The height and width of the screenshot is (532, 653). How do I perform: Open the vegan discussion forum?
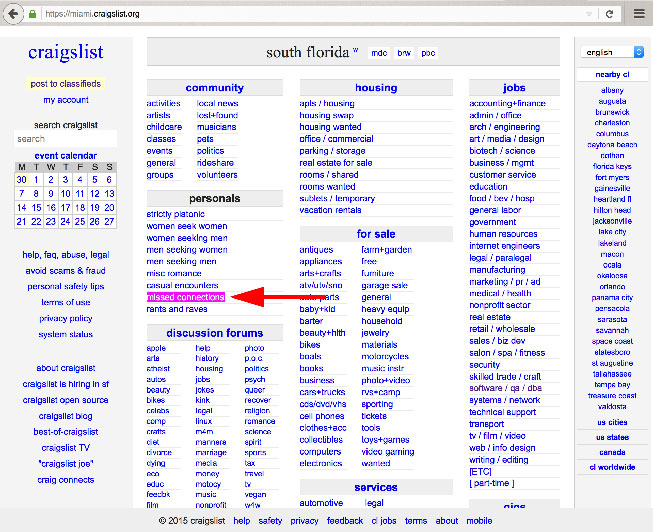tap(255, 495)
